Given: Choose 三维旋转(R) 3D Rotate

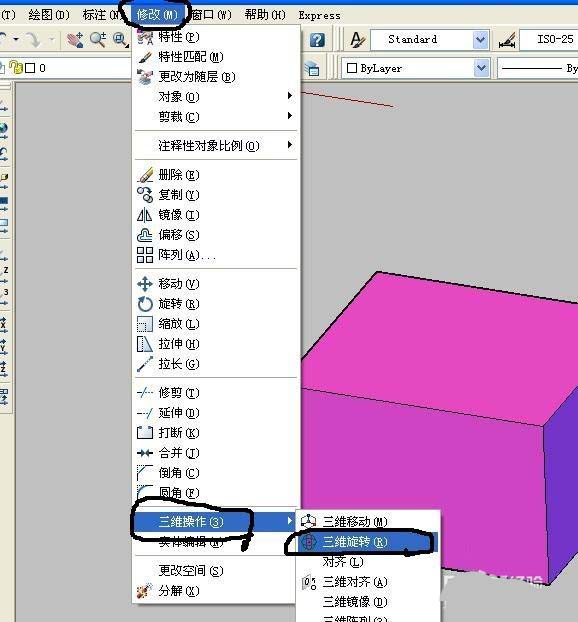Looking at the screenshot, I should [368, 542].
